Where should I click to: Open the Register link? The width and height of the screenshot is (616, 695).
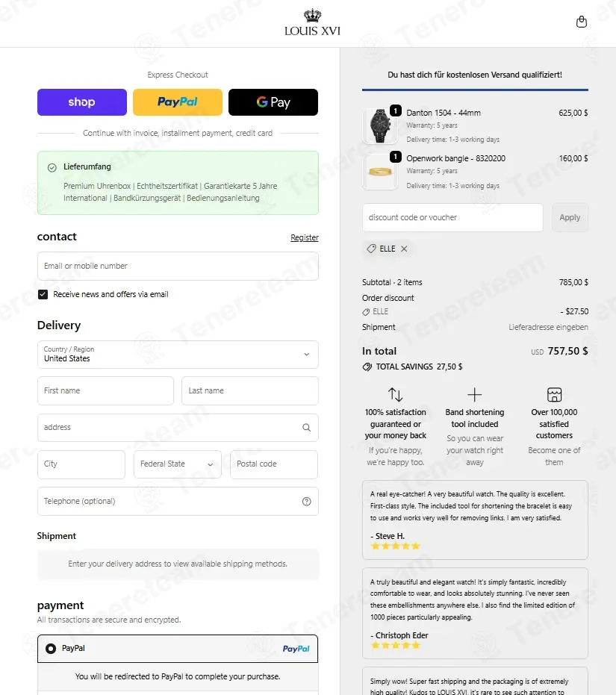pyautogui.click(x=304, y=237)
